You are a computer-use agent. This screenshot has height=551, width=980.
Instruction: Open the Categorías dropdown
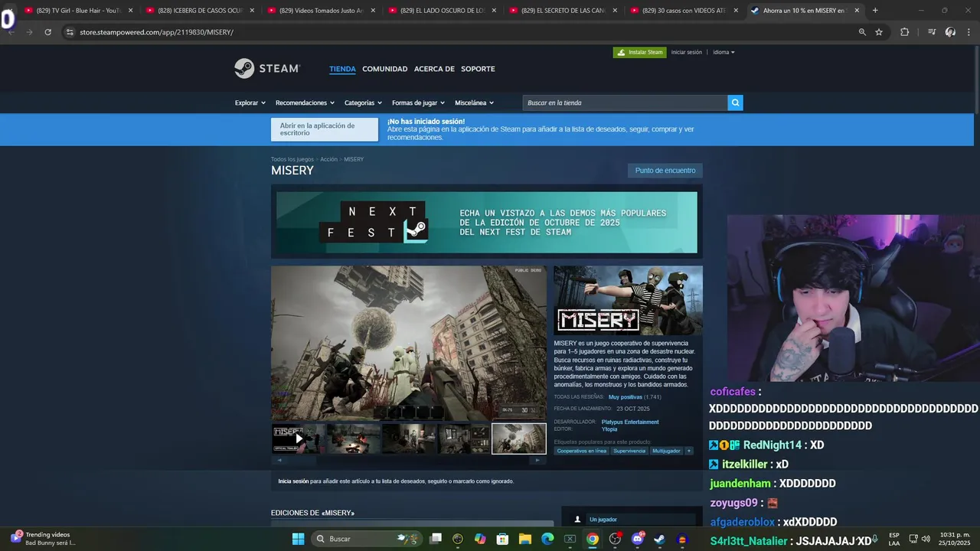[x=364, y=103]
